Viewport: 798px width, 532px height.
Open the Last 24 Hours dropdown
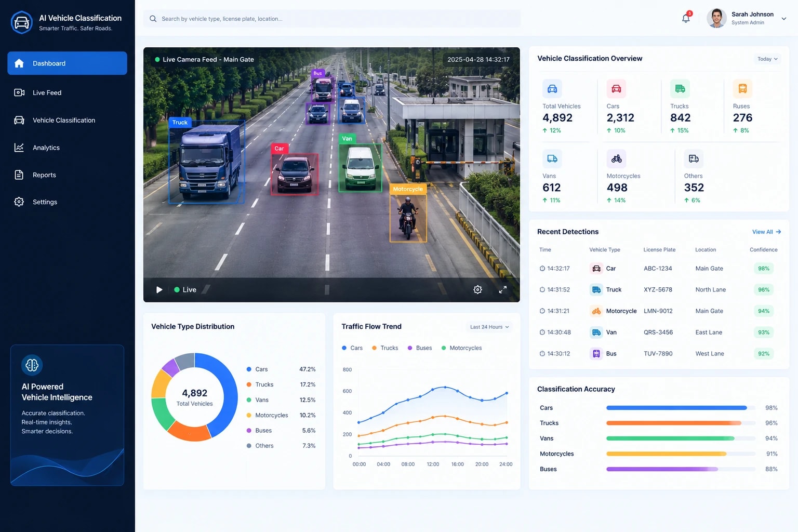[489, 327]
